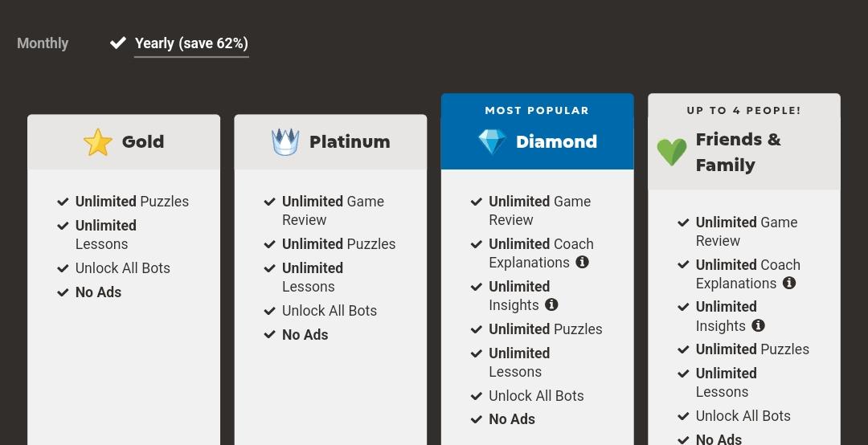Image resolution: width=868 pixels, height=445 pixels.
Task: Choose the Most Popular Diamond plan header
Action: coord(538,132)
